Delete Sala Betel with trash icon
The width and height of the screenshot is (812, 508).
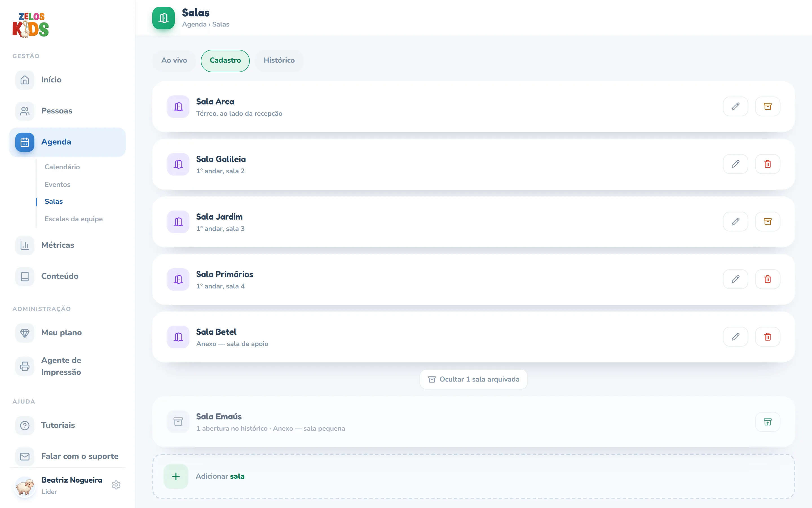pos(767,337)
